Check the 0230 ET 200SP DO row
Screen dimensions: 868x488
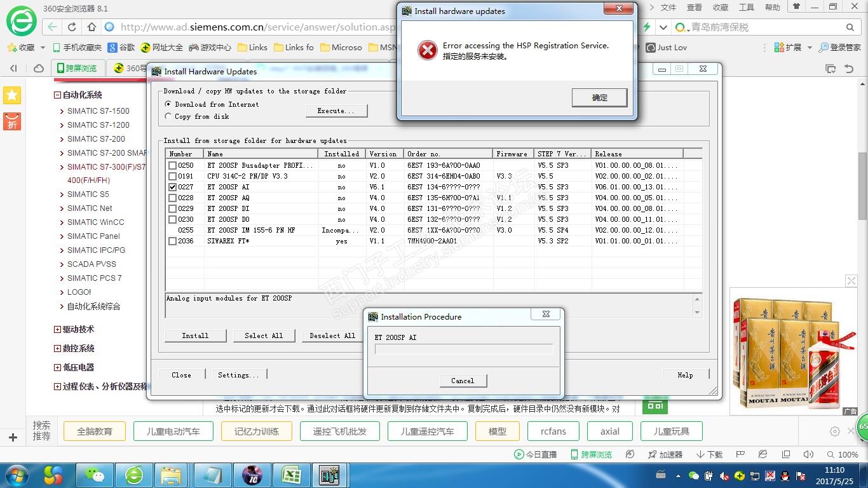(172, 219)
